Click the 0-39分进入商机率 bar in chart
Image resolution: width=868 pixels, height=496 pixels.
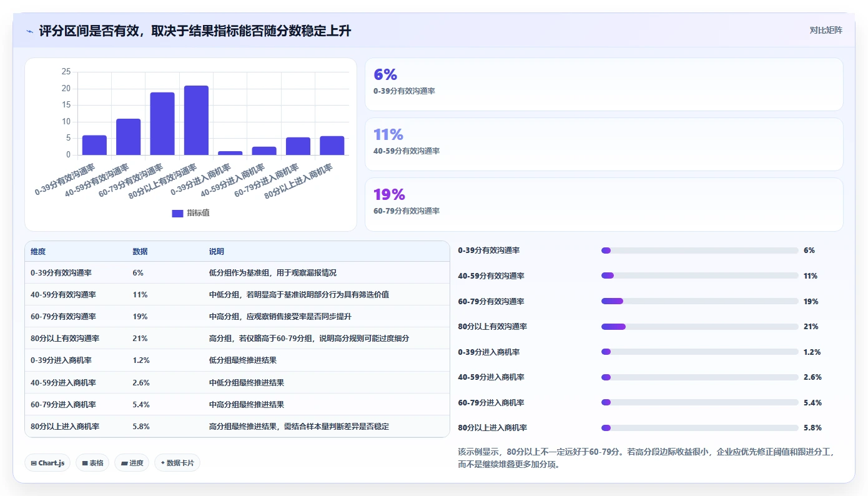[230, 153]
